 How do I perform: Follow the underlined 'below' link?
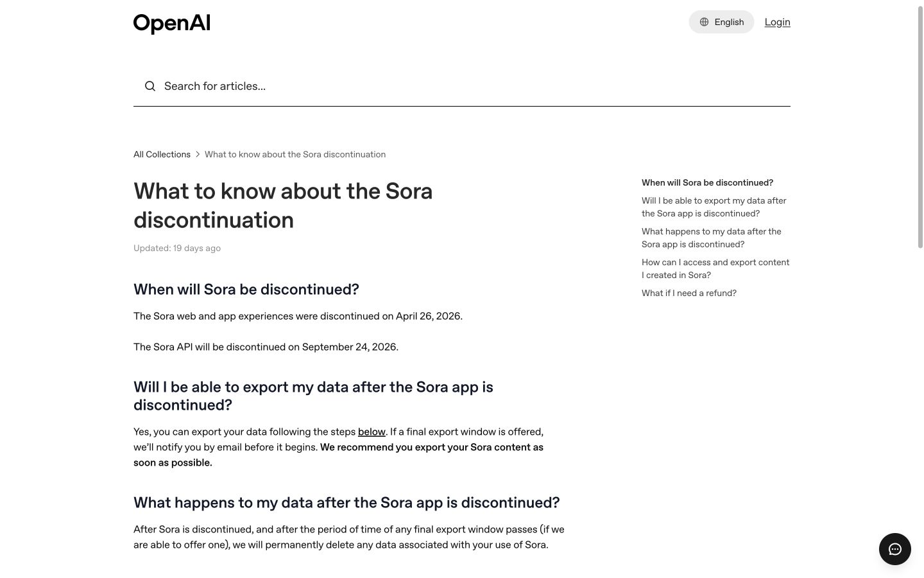pos(372,432)
